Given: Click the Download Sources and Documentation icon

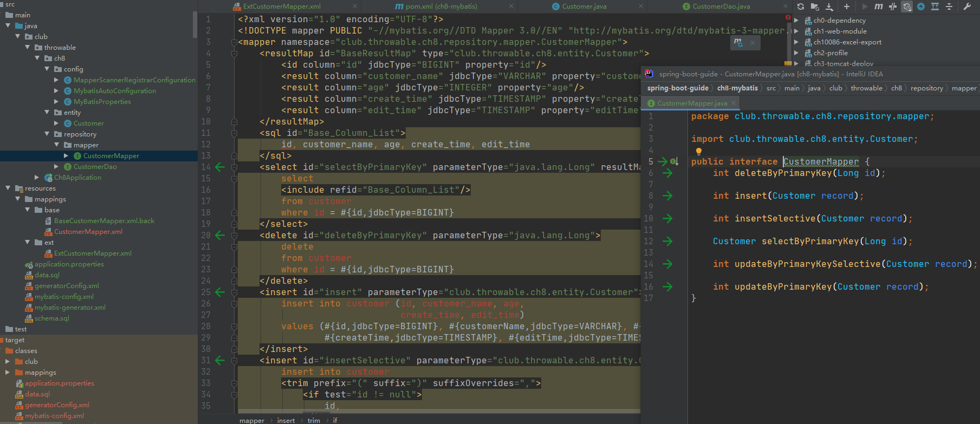Looking at the screenshot, I should point(829,6).
